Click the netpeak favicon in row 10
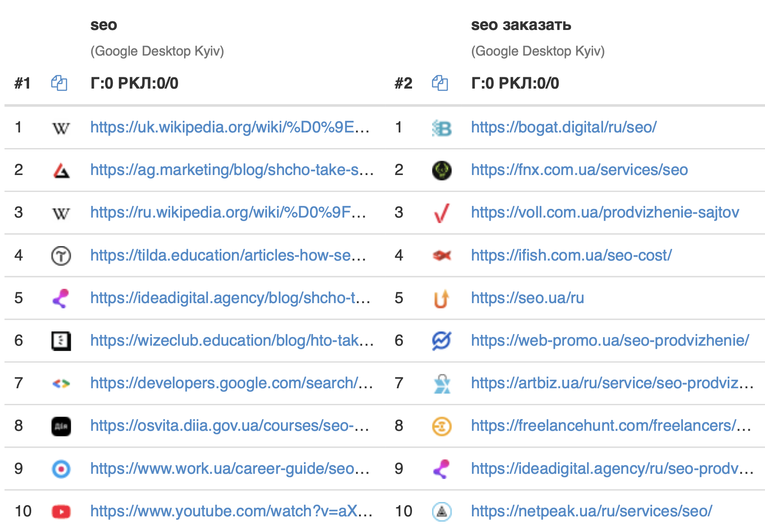The image size is (765, 532). point(442,512)
